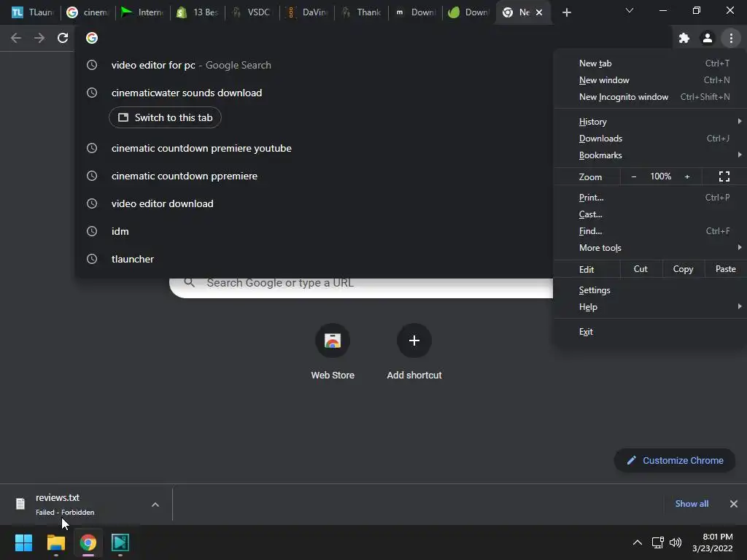This screenshot has height=560, width=747.
Task: Click the Chrome taskbar icon
Action: (x=88, y=542)
